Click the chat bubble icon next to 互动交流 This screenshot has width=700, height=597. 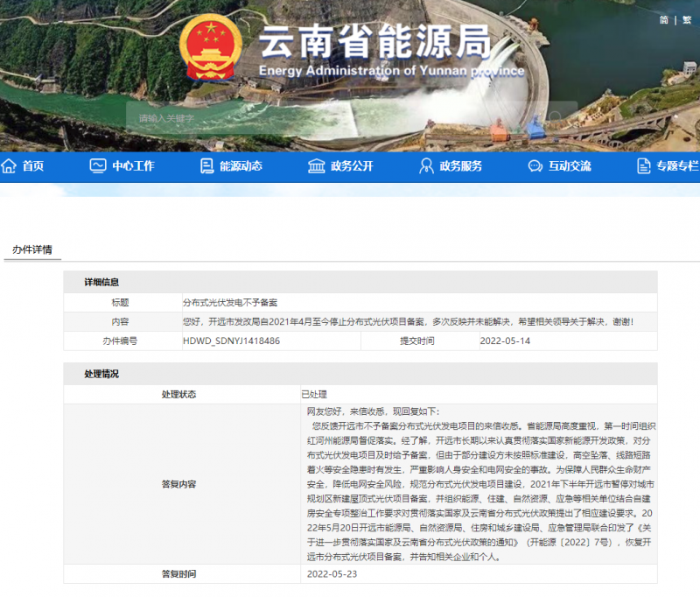click(x=533, y=165)
